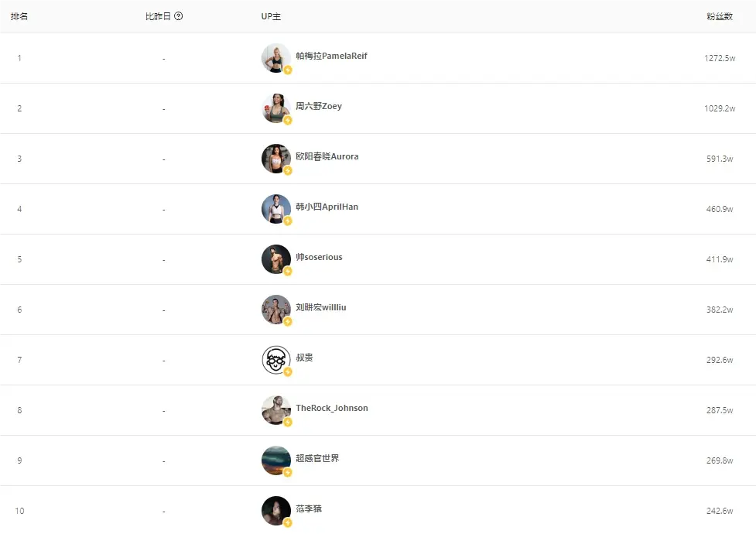Click the gold badge on 周六野Zoey's avatar
The height and width of the screenshot is (534, 756).
click(288, 120)
